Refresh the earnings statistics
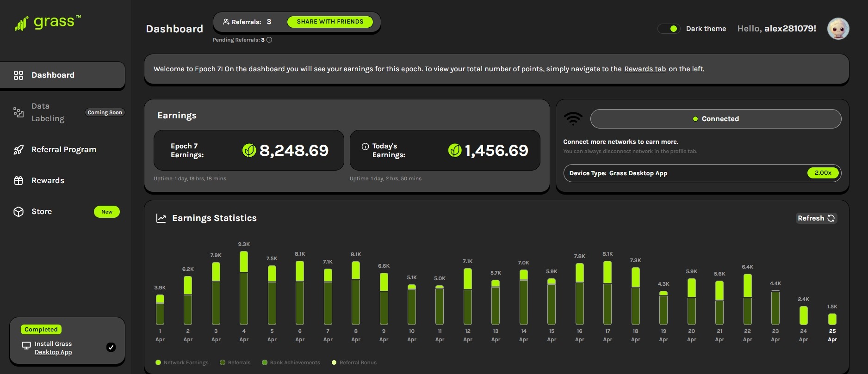Viewport: 868px width, 374px height. [x=816, y=218]
